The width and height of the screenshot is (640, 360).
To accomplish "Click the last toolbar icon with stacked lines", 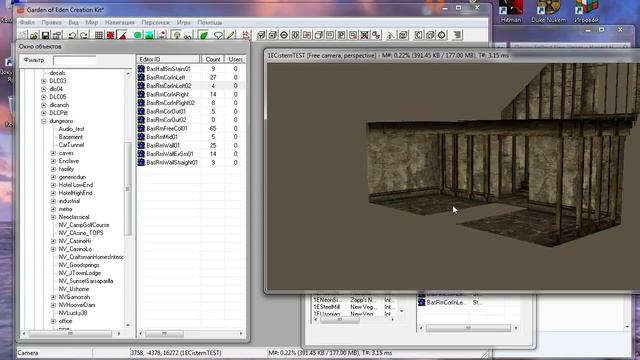I will (457, 35).
